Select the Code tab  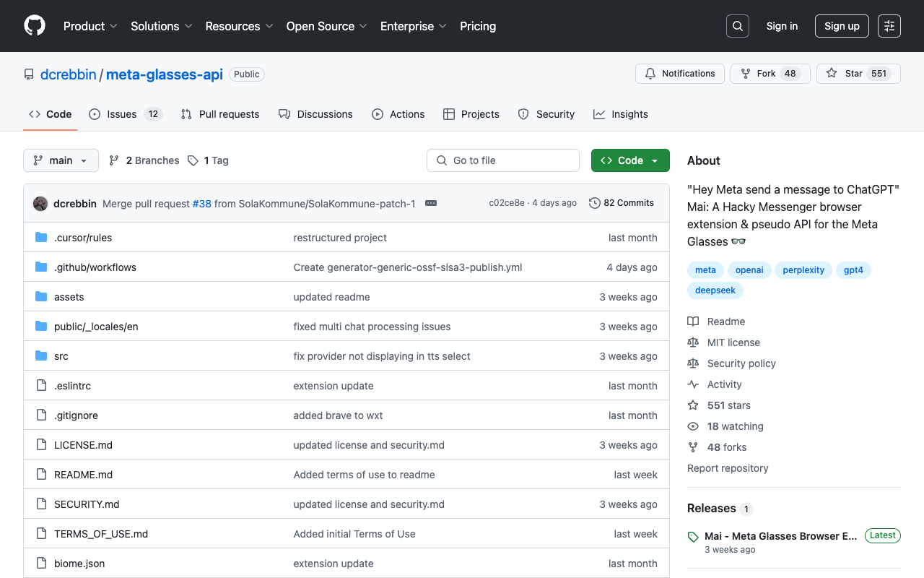pos(51,114)
